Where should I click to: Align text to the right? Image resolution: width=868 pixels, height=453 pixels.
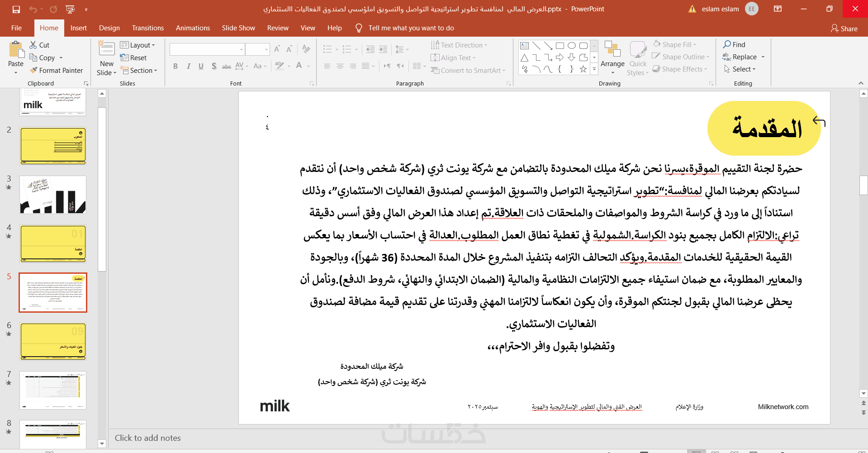[x=353, y=66]
